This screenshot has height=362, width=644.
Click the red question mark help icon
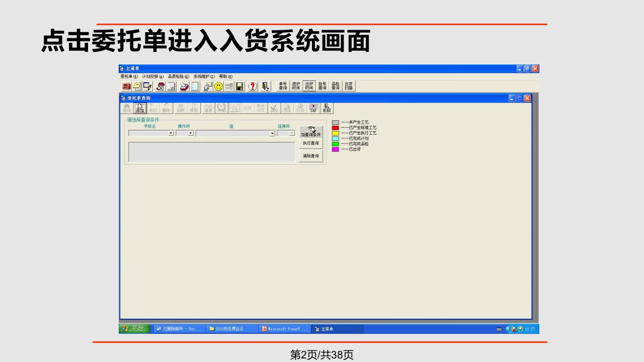(253, 86)
